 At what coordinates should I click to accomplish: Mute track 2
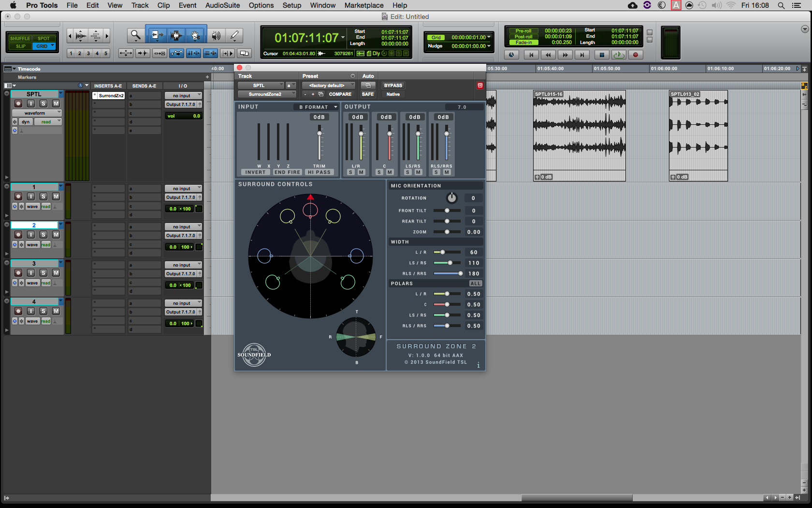coord(56,234)
